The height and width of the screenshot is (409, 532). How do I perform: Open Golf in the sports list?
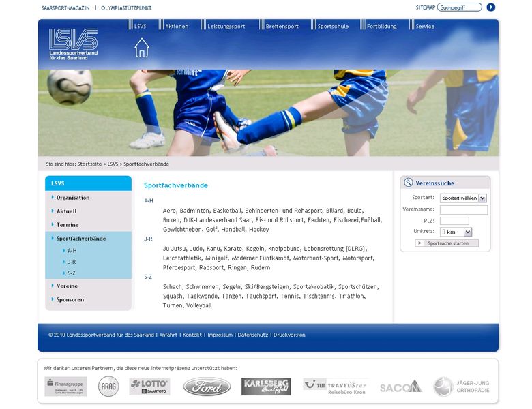pyautogui.click(x=211, y=230)
